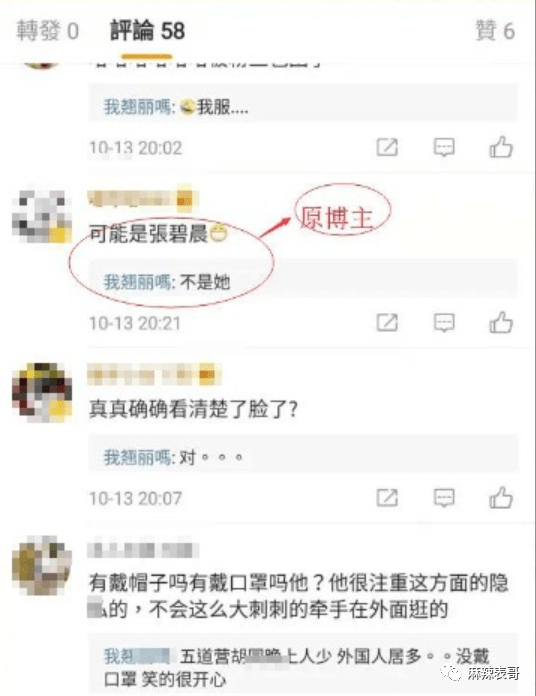The image size is (536, 696).
Task: Repost the comment from 10-13 20:07
Action: tap(387, 498)
